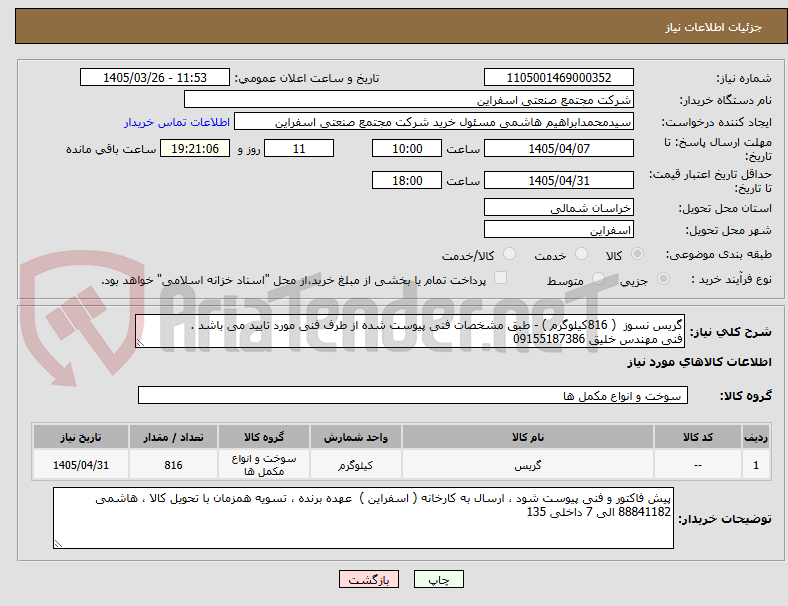This screenshot has width=788, height=606.
Task: Click the need number field 1105001469000352
Action: [558, 77]
